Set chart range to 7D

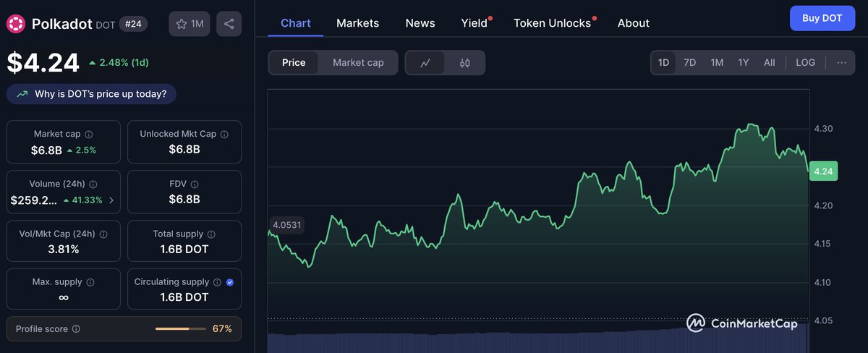(690, 63)
